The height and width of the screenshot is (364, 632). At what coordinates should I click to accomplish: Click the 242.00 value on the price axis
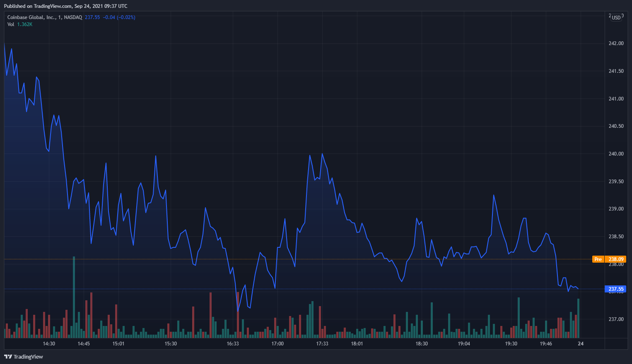[615, 43]
